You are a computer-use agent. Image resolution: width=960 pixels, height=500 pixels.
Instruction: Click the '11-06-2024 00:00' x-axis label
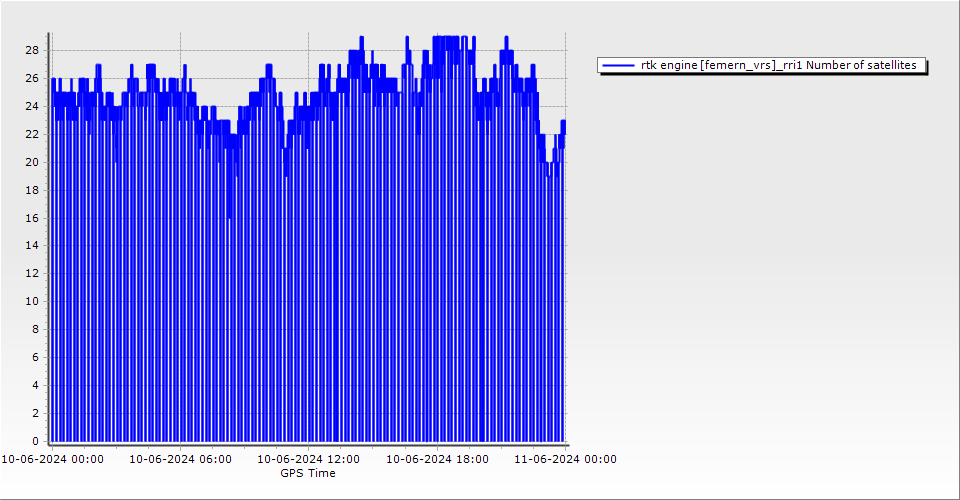[x=565, y=460]
